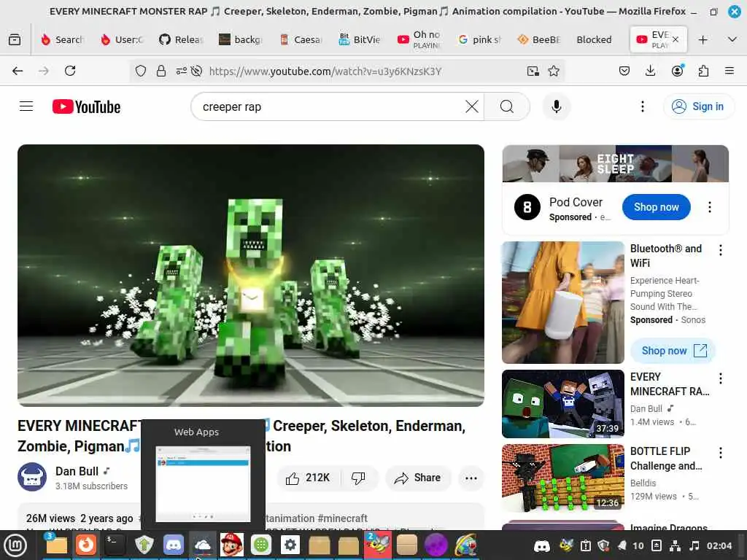
Task: Click the tracking protection shield icon
Action: [x=141, y=71]
